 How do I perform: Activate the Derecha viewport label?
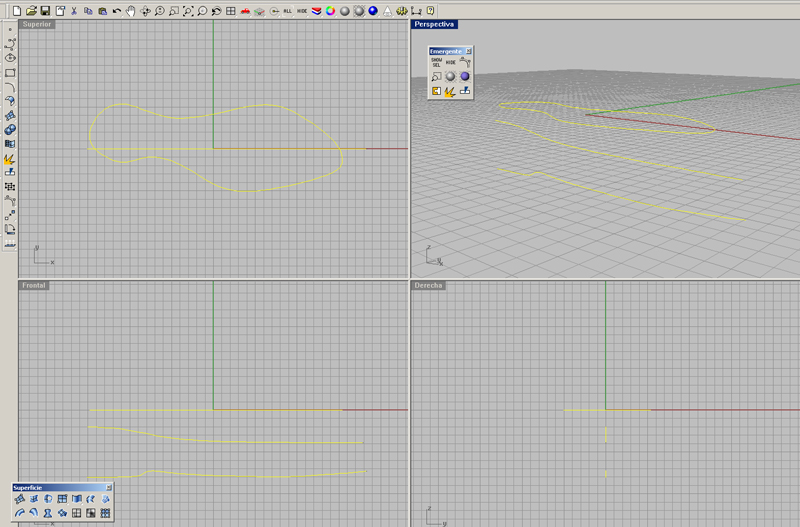pos(428,285)
